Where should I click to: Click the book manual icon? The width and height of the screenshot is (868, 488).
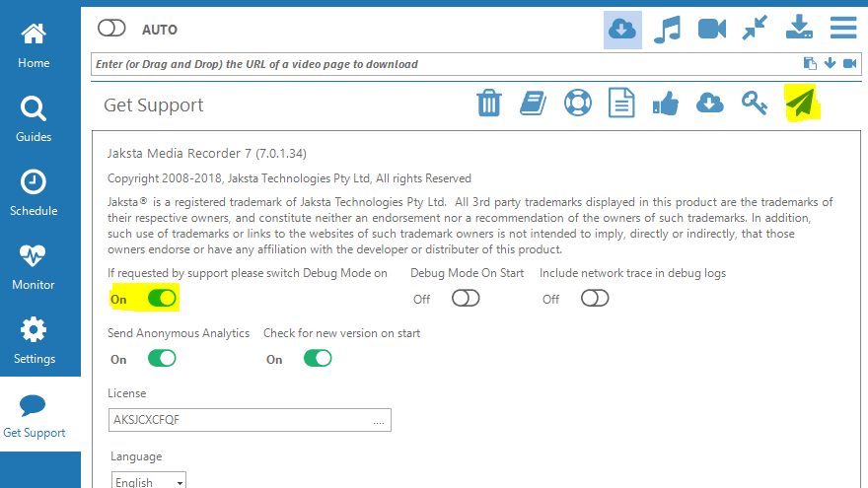pos(533,104)
